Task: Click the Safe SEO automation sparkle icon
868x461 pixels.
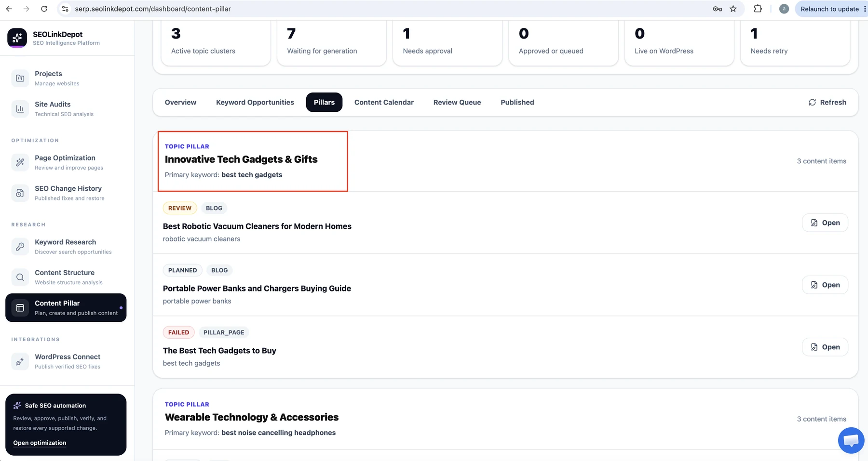Action: [x=17, y=406]
